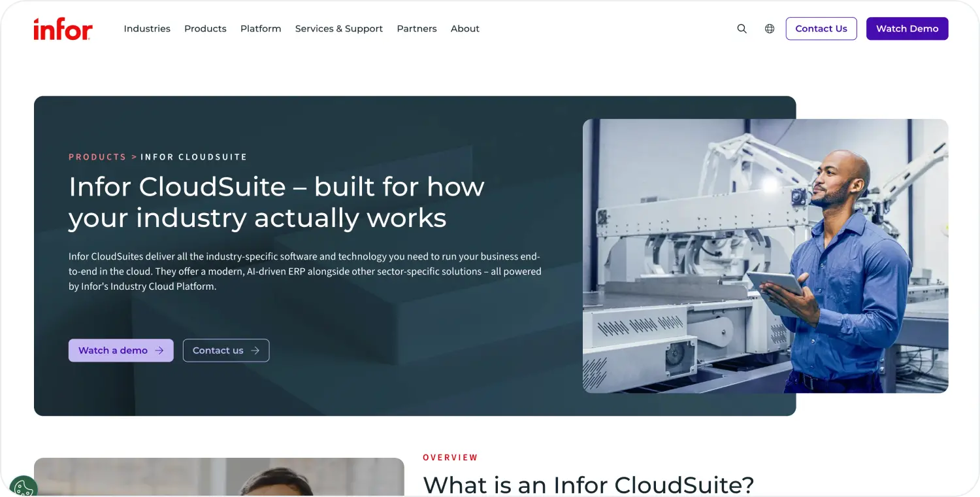Open the cookie preferences icon

pos(24,487)
